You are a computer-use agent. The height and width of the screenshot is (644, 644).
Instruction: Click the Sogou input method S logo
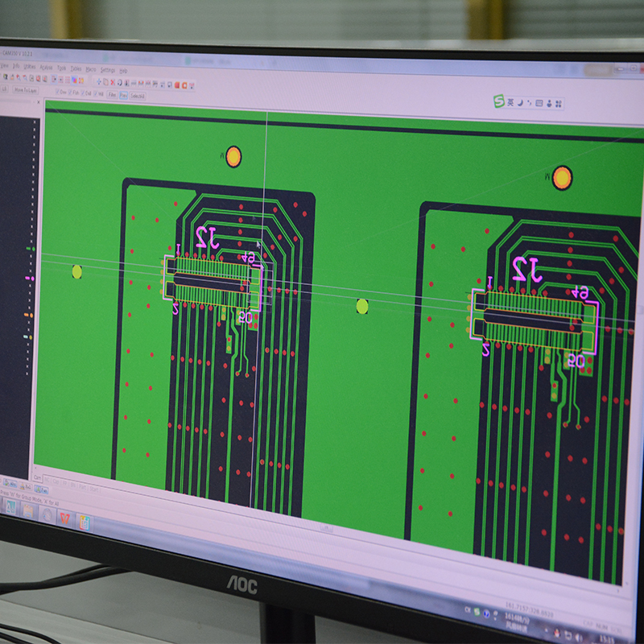[x=499, y=101]
